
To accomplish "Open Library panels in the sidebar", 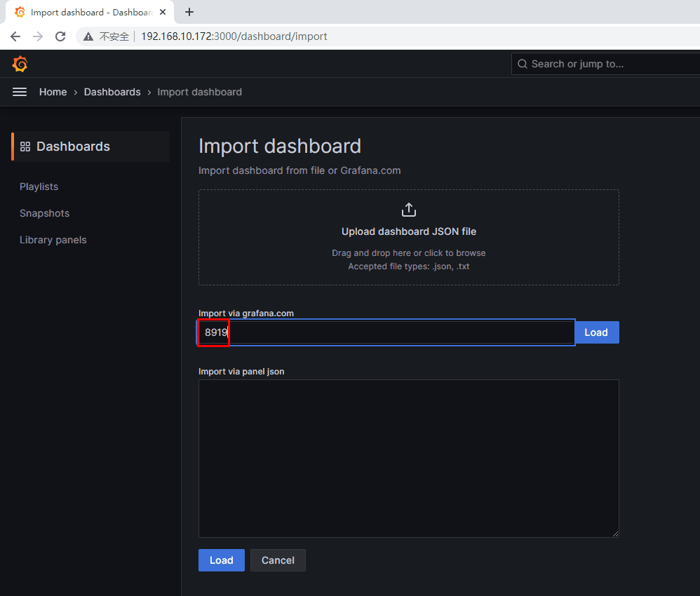I will click(53, 241).
